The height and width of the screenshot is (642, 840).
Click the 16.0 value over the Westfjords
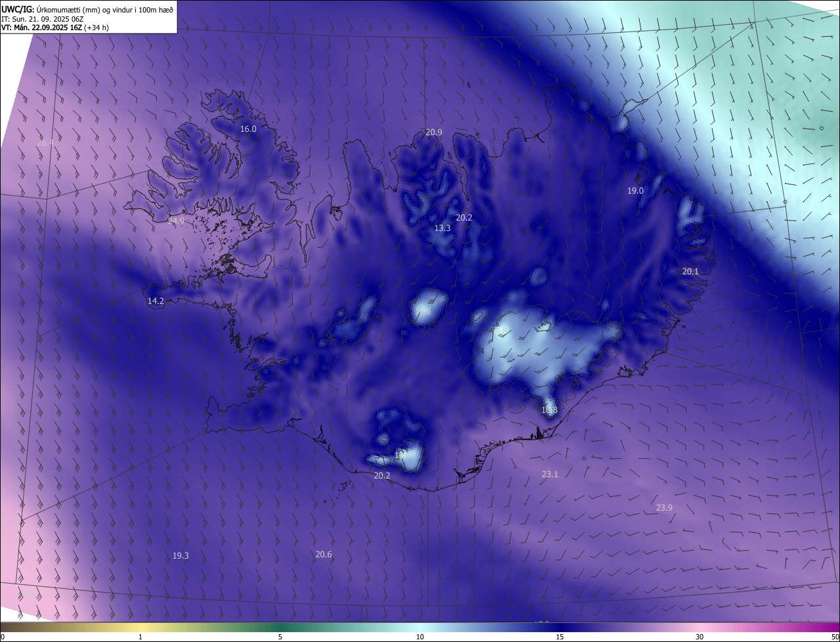point(248,129)
